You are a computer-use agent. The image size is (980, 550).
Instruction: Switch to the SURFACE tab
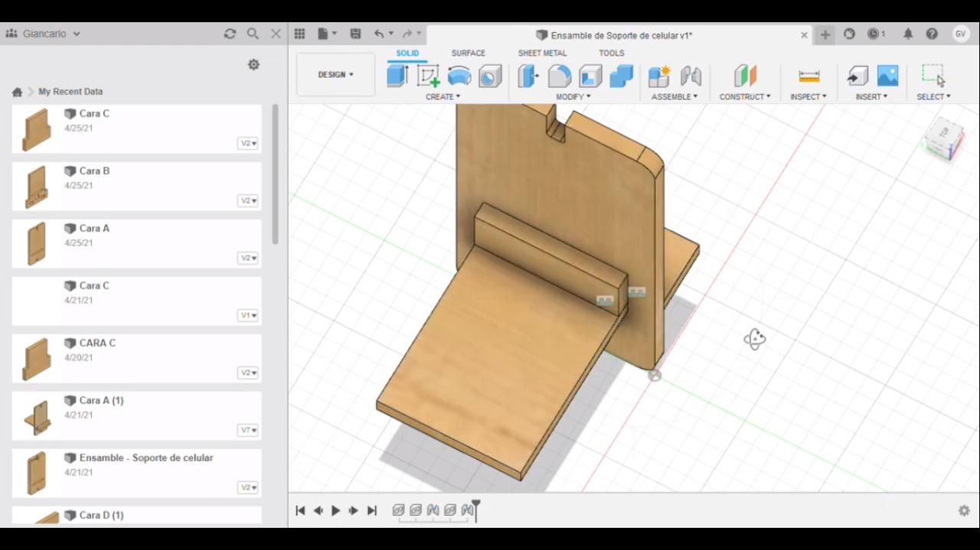click(x=468, y=53)
